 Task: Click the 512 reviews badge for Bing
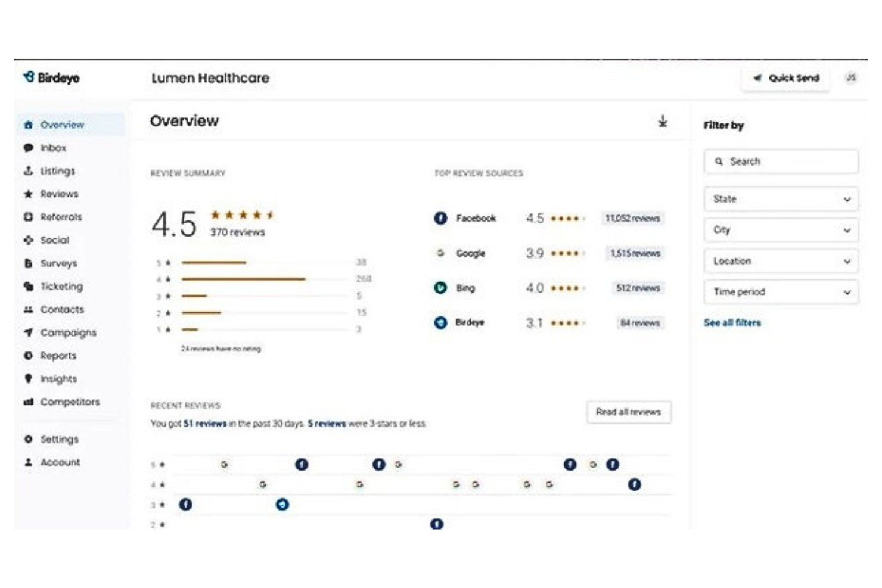[638, 288]
